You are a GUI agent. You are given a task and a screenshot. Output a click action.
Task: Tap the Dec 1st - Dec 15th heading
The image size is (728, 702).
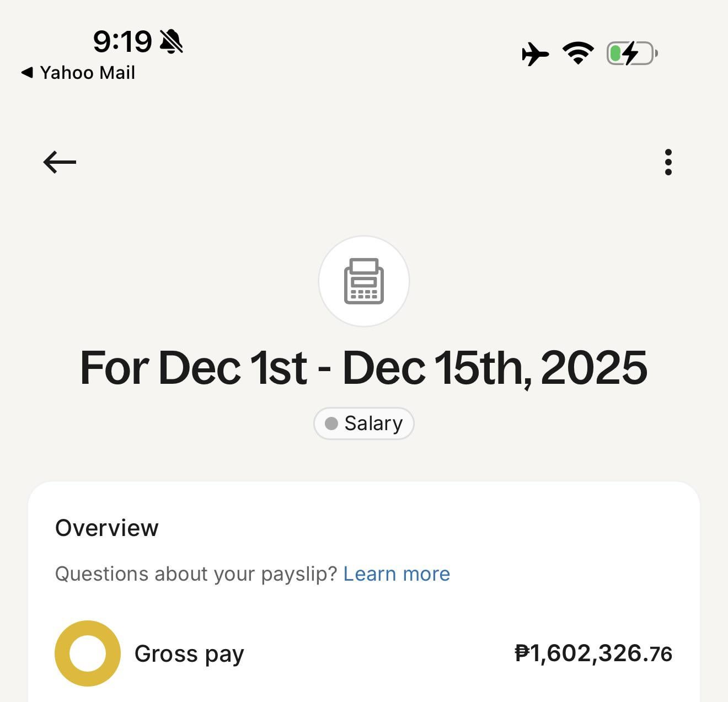[x=364, y=368]
